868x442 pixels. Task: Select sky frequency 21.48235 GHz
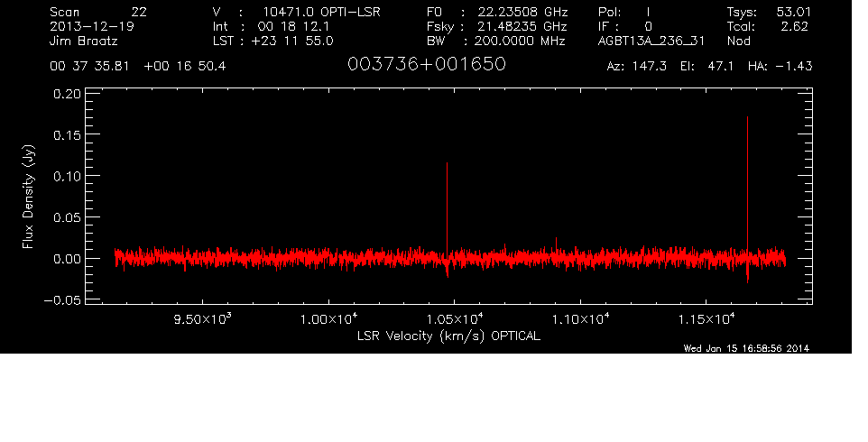(x=522, y=26)
